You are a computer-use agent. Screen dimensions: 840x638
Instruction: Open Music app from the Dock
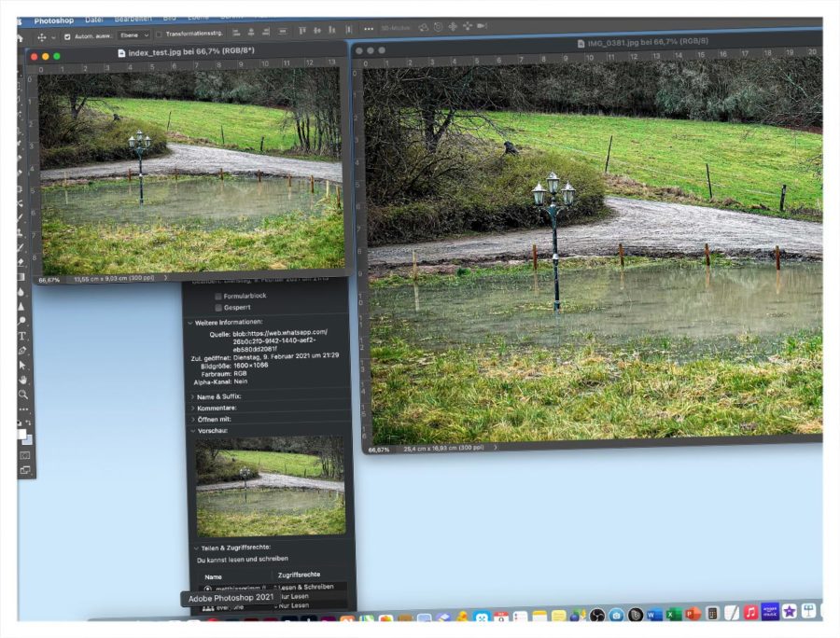pyautogui.click(x=750, y=612)
